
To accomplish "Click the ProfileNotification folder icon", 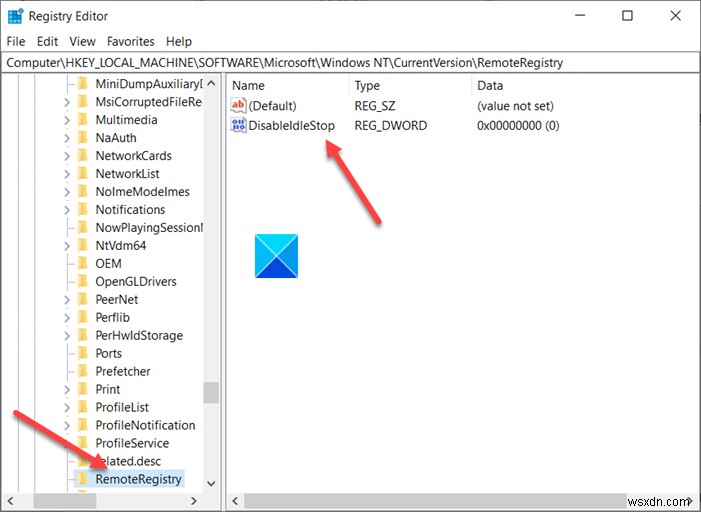I will [x=82, y=425].
